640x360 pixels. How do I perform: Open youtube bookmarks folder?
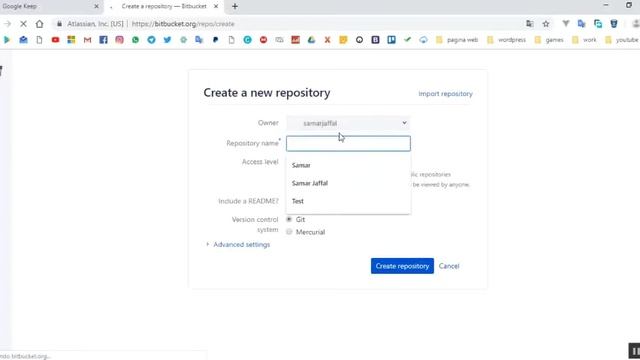pyautogui.click(x=622, y=40)
